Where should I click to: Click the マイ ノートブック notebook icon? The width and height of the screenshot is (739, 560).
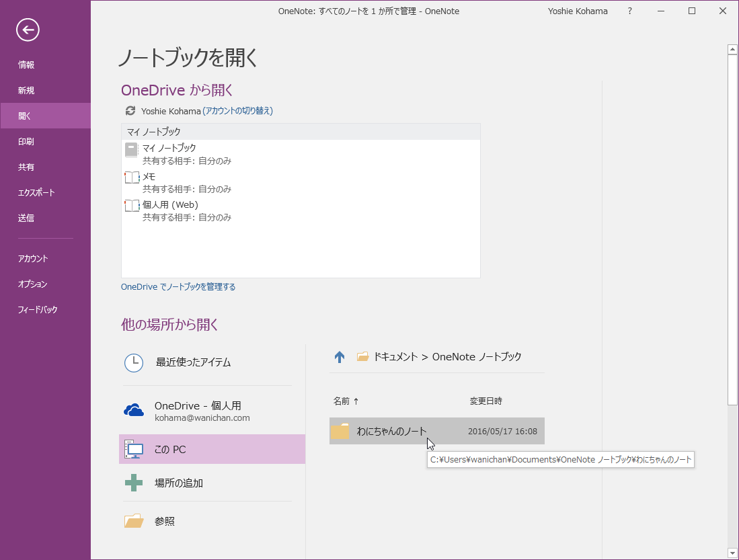click(132, 151)
